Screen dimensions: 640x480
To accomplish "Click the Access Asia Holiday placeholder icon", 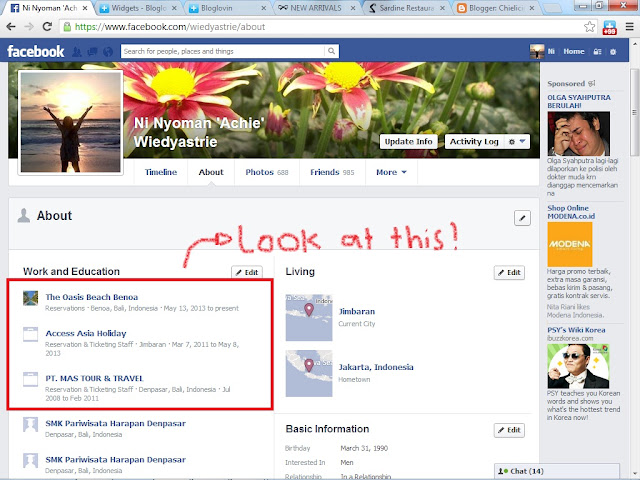I will [31, 334].
